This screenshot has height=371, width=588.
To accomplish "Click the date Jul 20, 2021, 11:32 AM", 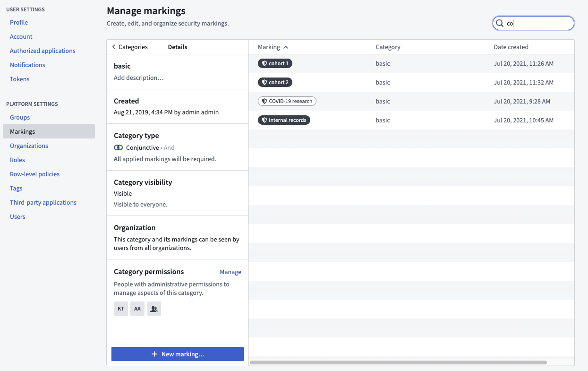I will tap(524, 82).
